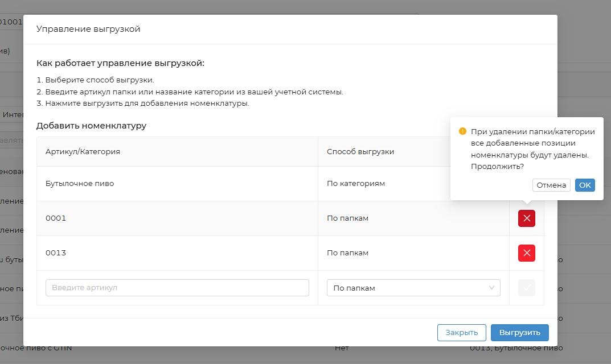Click the 0001 article cell

(56, 218)
